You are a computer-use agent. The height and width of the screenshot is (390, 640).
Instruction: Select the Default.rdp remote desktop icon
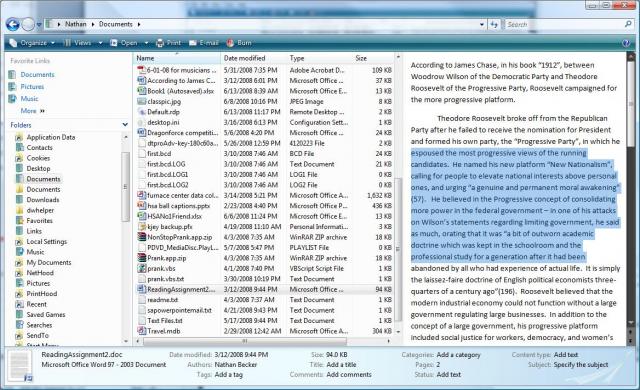[x=142, y=112]
